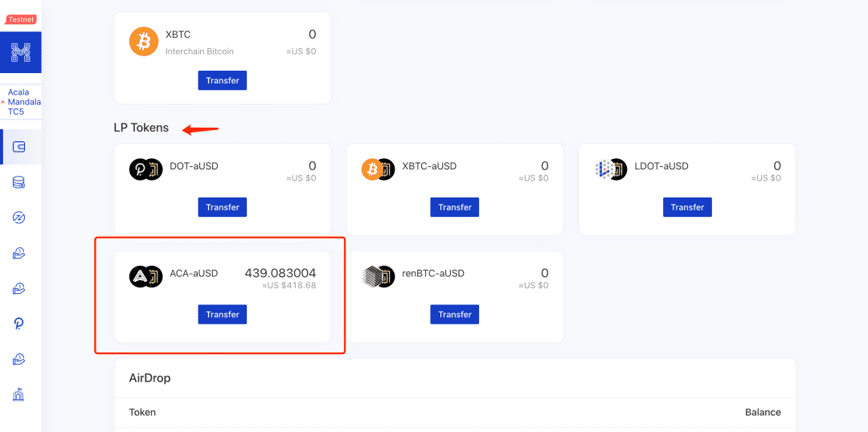Open the coin-stack loan icon in the sidebar
The height and width of the screenshot is (432, 868).
coord(18,182)
